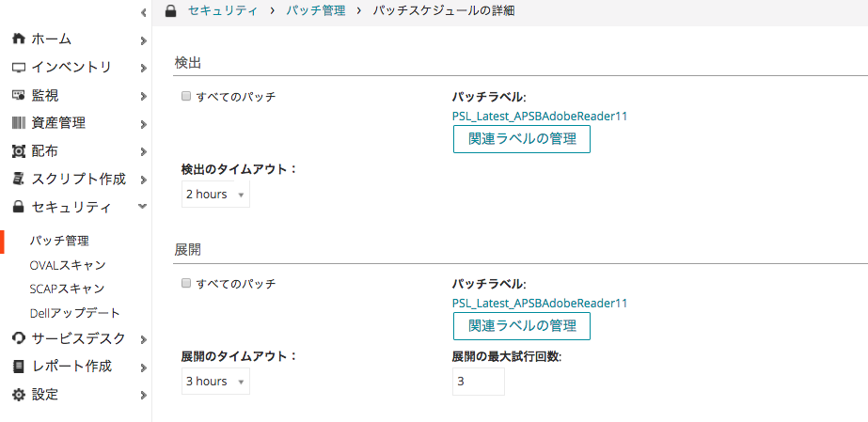
Task: Click the home icon beside ホーム
Action: tap(19, 39)
